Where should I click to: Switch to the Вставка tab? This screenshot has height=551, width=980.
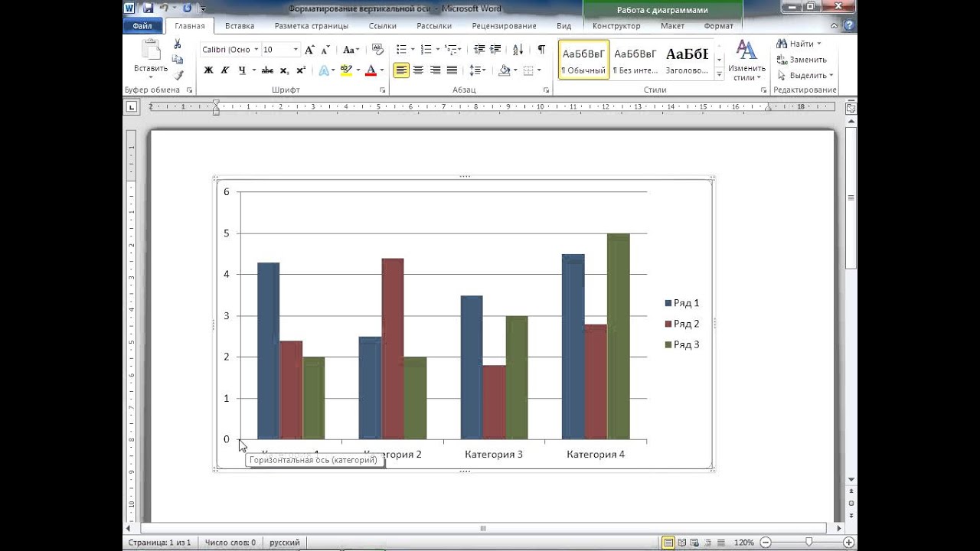pyautogui.click(x=240, y=26)
